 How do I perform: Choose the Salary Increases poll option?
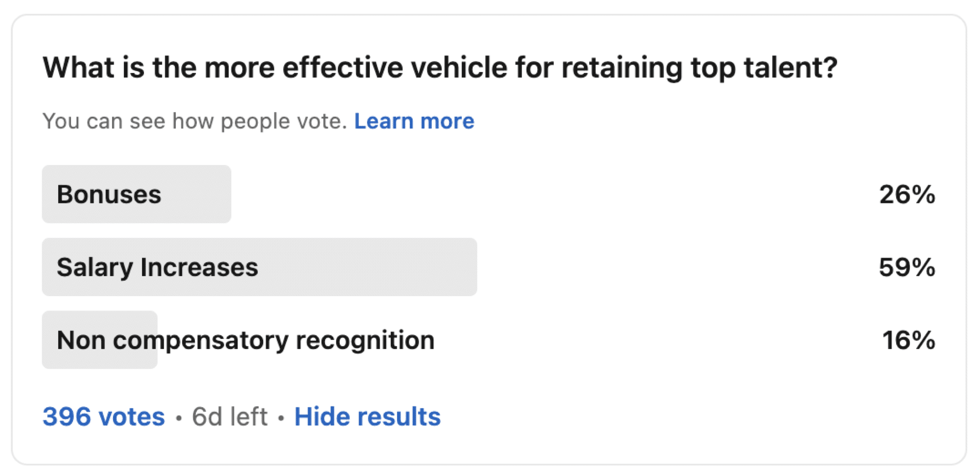coord(157,267)
